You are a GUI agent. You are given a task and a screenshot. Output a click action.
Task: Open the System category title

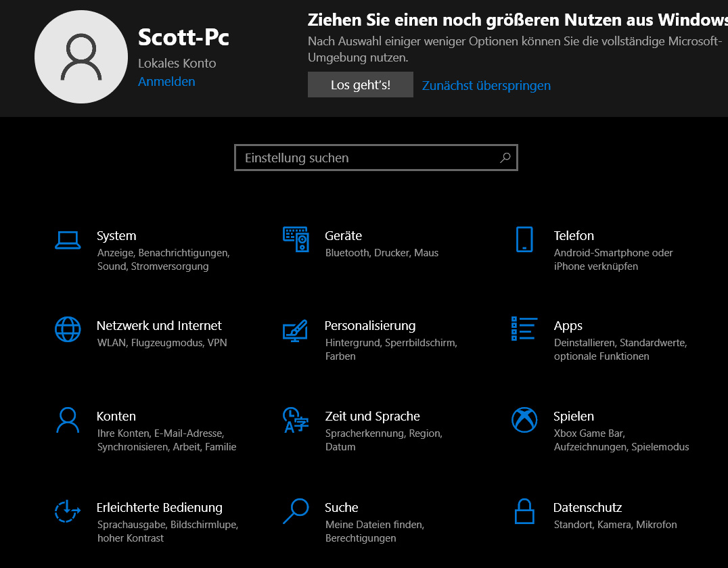pyautogui.click(x=116, y=236)
